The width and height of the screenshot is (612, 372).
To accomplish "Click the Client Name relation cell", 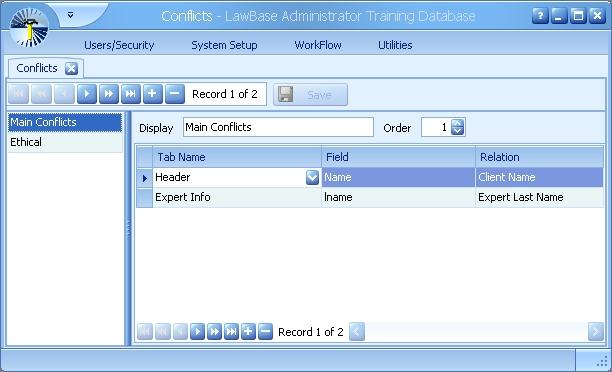I will point(539,177).
